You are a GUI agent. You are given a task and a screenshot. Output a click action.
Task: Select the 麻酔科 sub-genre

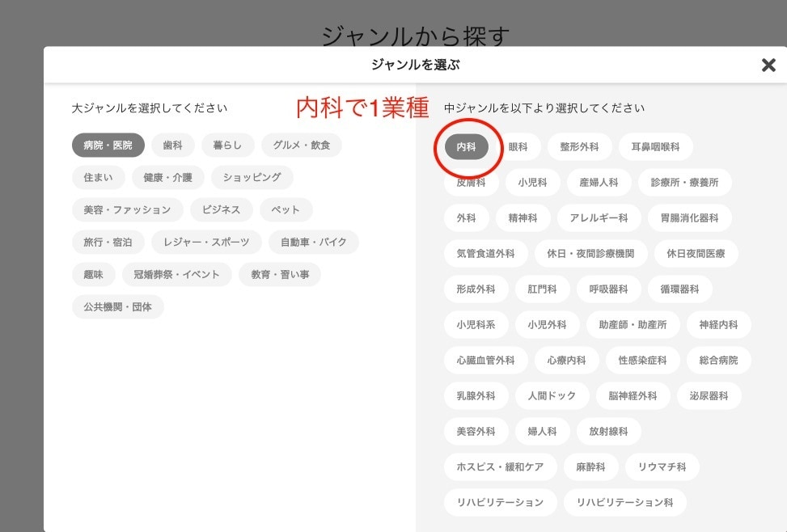pos(590,467)
